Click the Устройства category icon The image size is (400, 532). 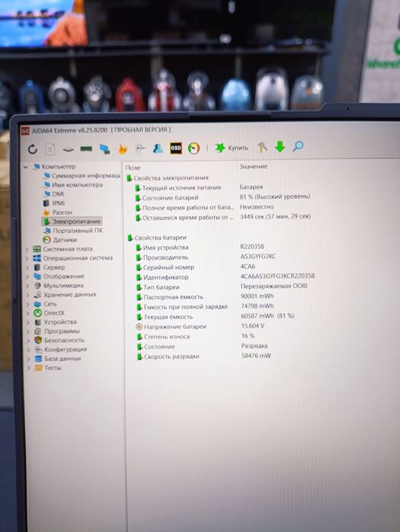(x=38, y=322)
